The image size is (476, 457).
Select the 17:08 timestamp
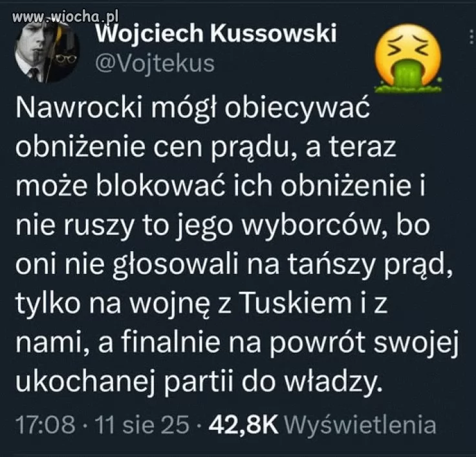coord(45,424)
